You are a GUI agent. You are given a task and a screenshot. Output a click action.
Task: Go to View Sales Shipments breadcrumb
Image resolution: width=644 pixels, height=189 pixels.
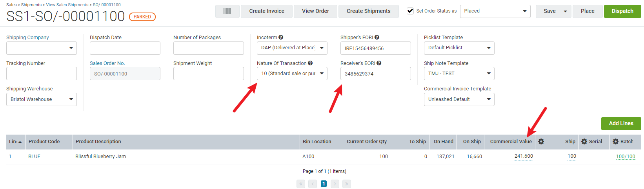pos(67,5)
